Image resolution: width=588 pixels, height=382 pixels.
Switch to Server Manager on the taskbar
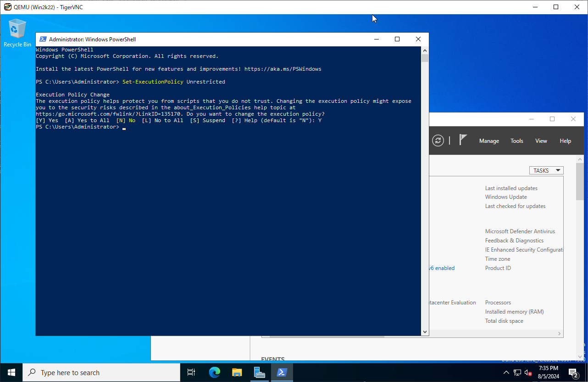(259, 372)
